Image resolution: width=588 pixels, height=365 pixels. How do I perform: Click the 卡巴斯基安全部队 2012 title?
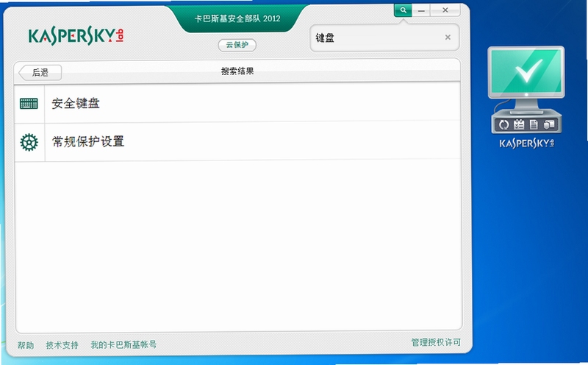pyautogui.click(x=237, y=18)
